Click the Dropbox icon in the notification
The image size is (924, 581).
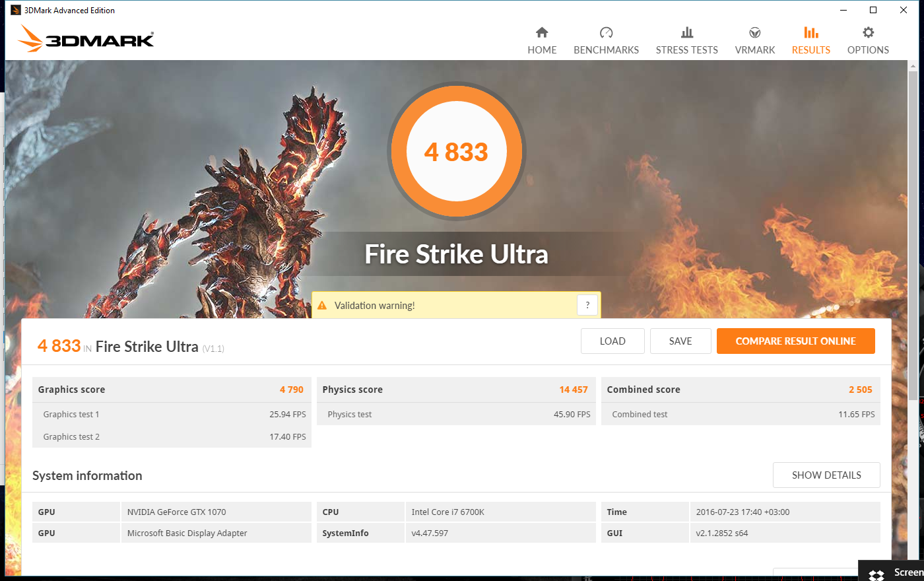[876, 575]
